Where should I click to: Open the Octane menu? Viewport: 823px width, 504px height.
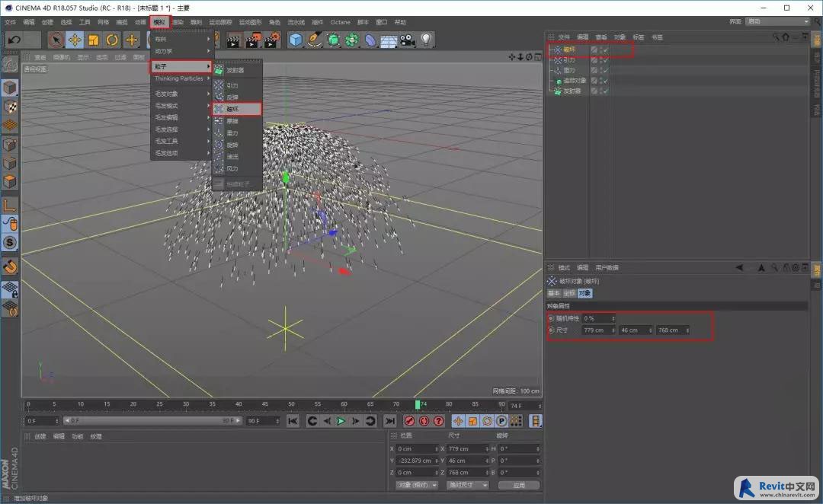pos(340,22)
